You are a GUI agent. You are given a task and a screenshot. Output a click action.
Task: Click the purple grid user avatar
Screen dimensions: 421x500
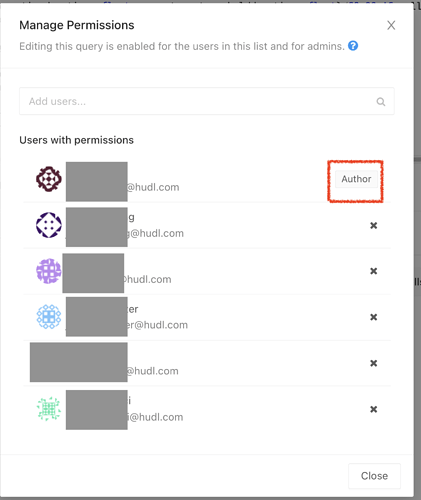[x=49, y=271]
